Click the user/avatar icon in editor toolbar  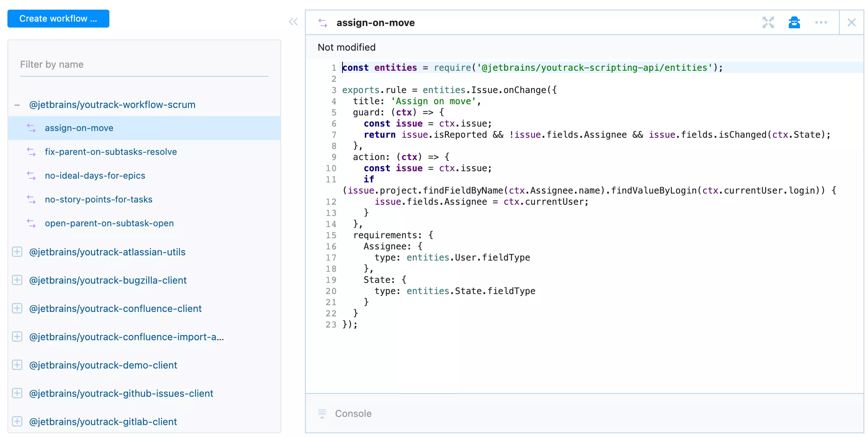coord(794,22)
